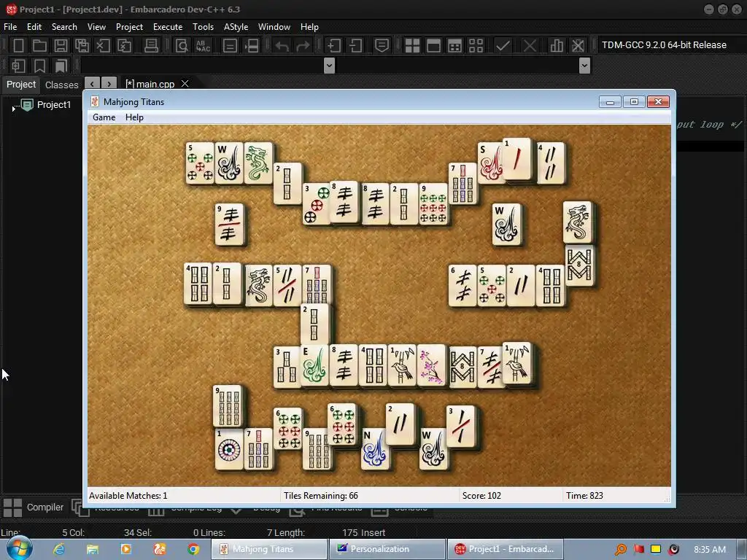
Task: Click the Compile four-squares icon
Action: pos(412,46)
